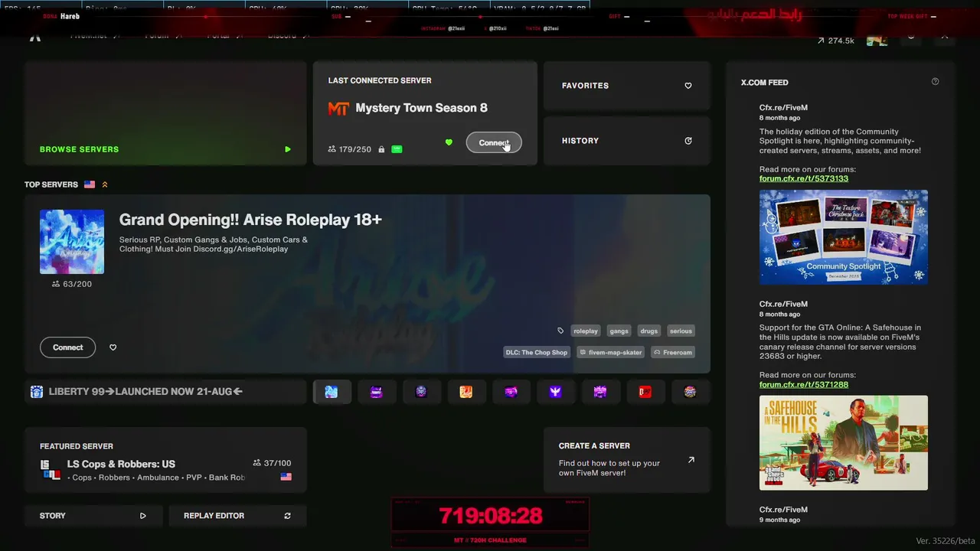
Task: Open the Safehouse in the Hills feed image
Action: (x=844, y=443)
